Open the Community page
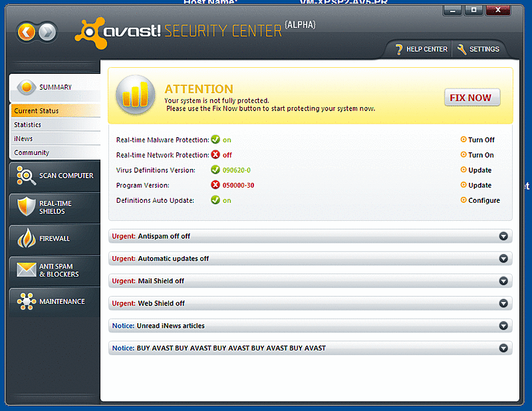Viewport: 532px width, 411px height. 56,152
